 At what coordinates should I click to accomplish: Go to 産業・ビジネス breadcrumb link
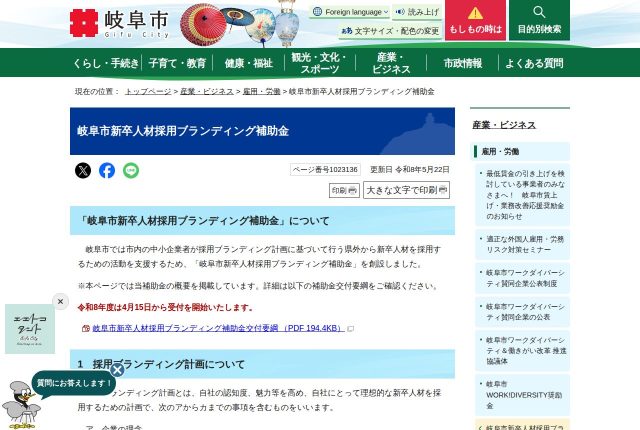pyautogui.click(x=207, y=91)
